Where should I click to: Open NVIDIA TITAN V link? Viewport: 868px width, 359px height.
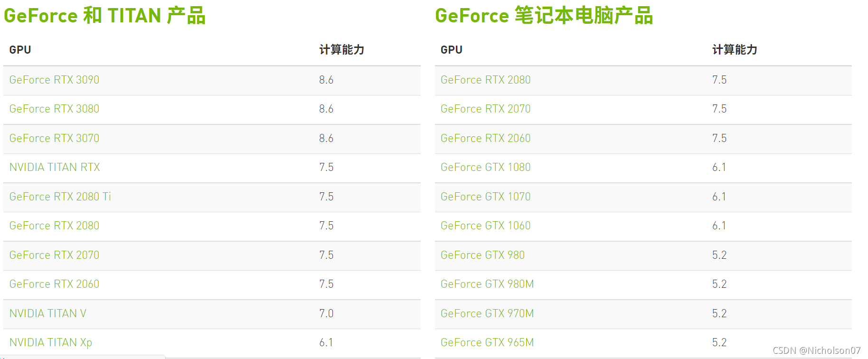point(48,313)
